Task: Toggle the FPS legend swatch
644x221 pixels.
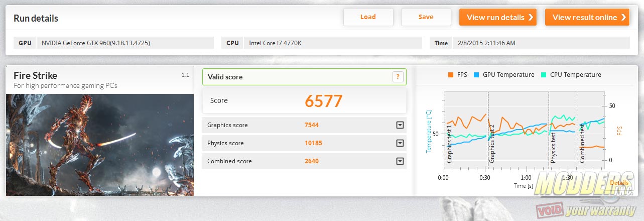Action: [450, 75]
